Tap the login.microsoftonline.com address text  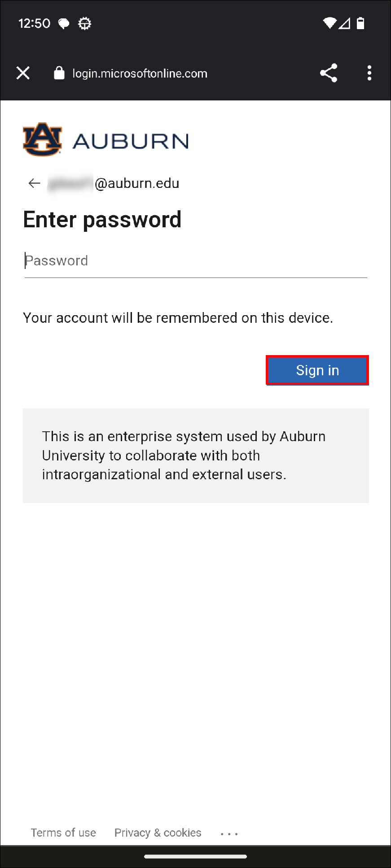pyautogui.click(x=140, y=74)
